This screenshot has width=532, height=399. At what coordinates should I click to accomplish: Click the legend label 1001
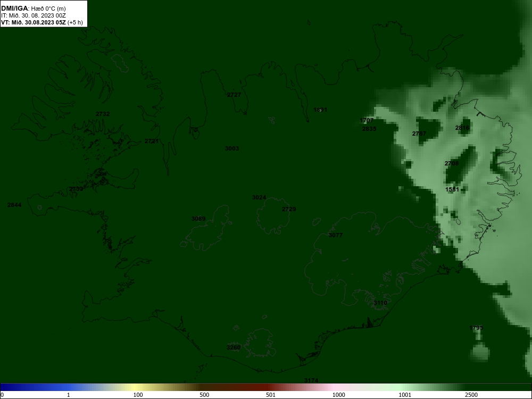coord(405,395)
